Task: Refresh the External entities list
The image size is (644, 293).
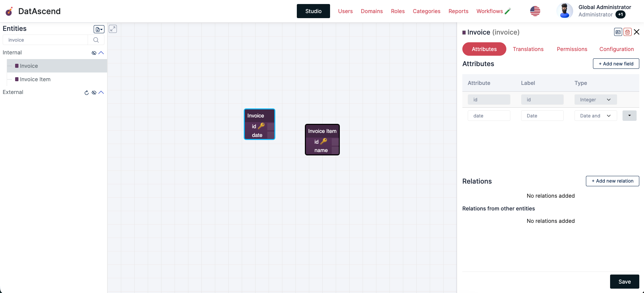Action: [87, 93]
